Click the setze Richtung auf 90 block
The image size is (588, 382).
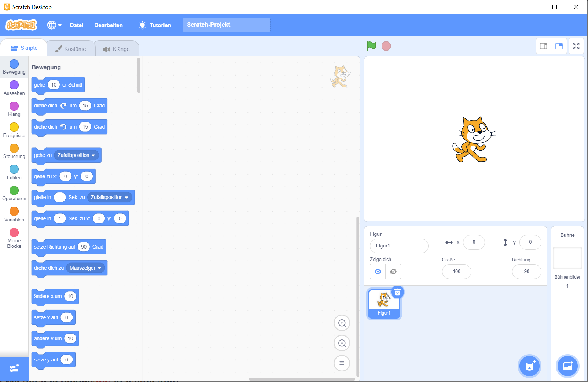click(69, 247)
